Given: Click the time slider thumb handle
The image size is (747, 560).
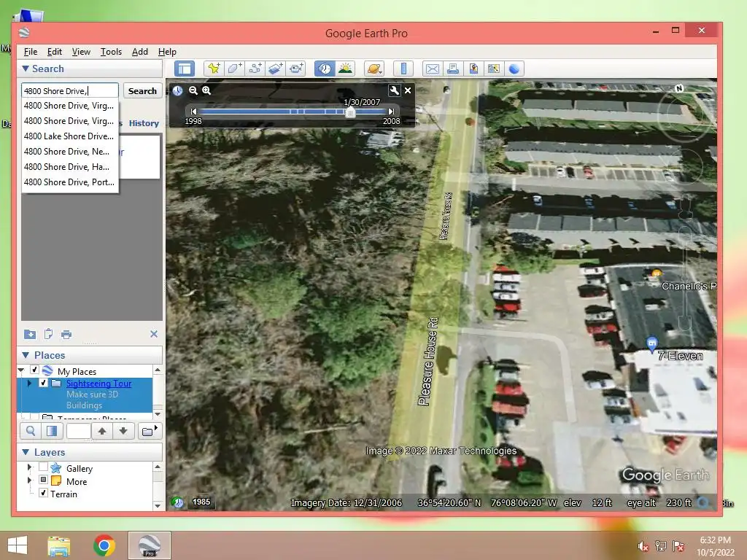Looking at the screenshot, I should [350, 112].
